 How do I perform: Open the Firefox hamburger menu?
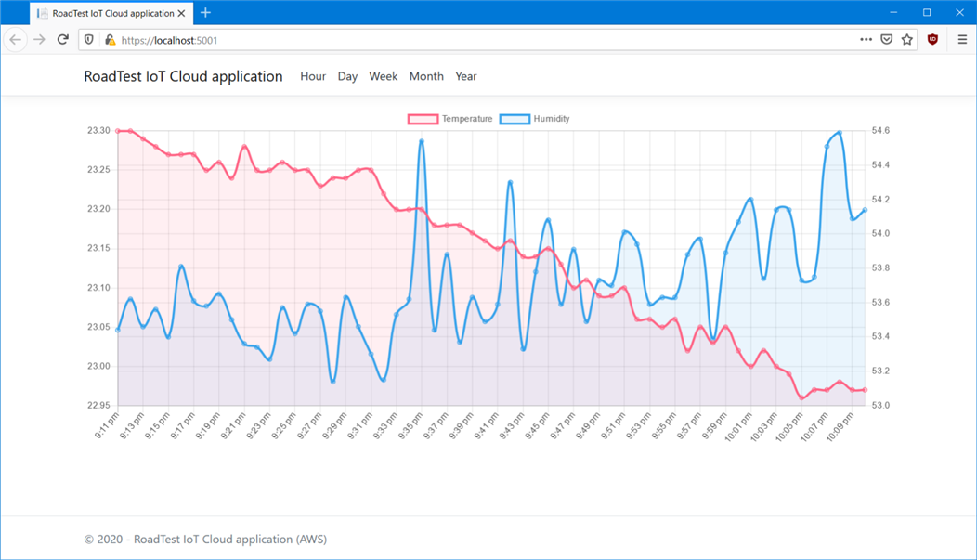click(x=962, y=40)
